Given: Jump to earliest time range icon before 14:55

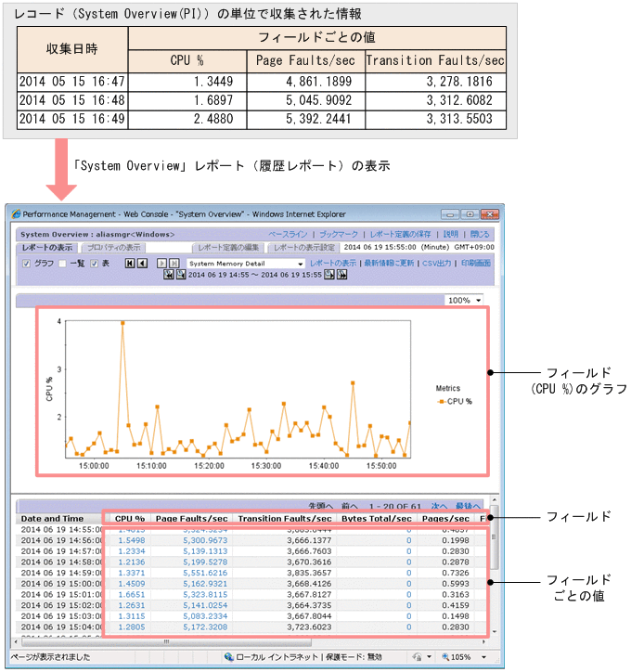Looking at the screenshot, I should coord(169,275).
